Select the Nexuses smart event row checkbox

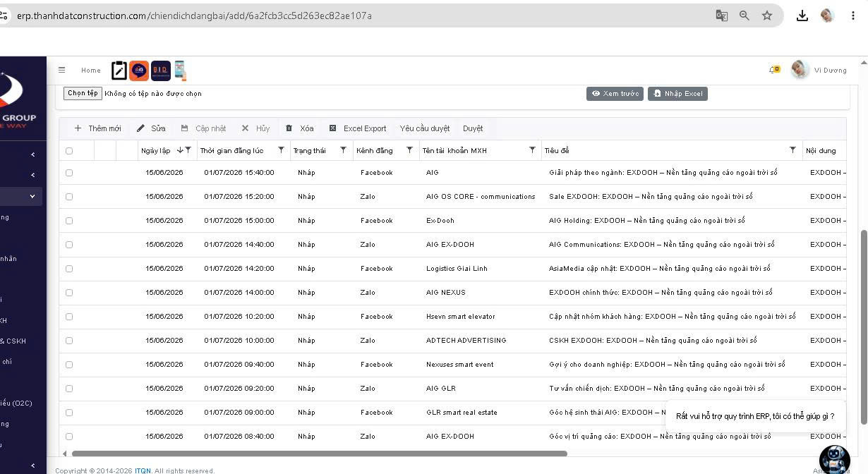(69, 365)
